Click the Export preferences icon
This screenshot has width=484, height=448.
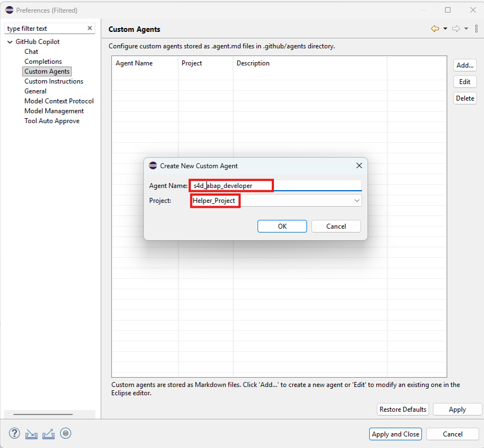pos(48,434)
